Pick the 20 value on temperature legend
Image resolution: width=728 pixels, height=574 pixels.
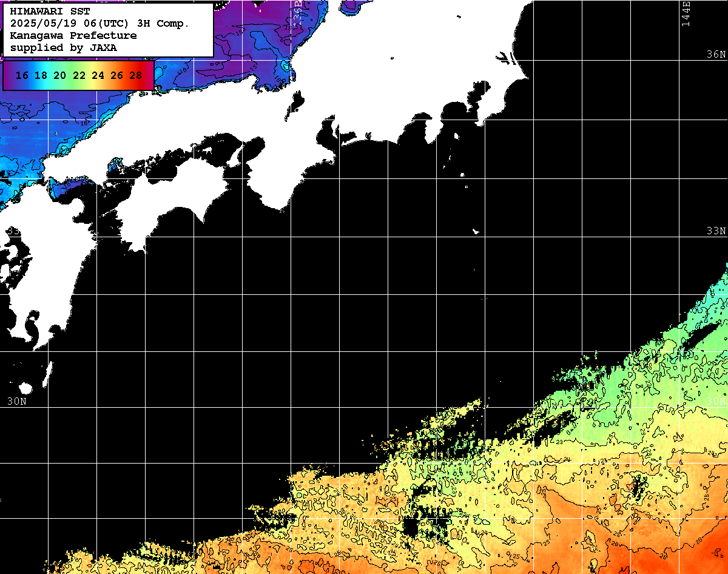59,76
